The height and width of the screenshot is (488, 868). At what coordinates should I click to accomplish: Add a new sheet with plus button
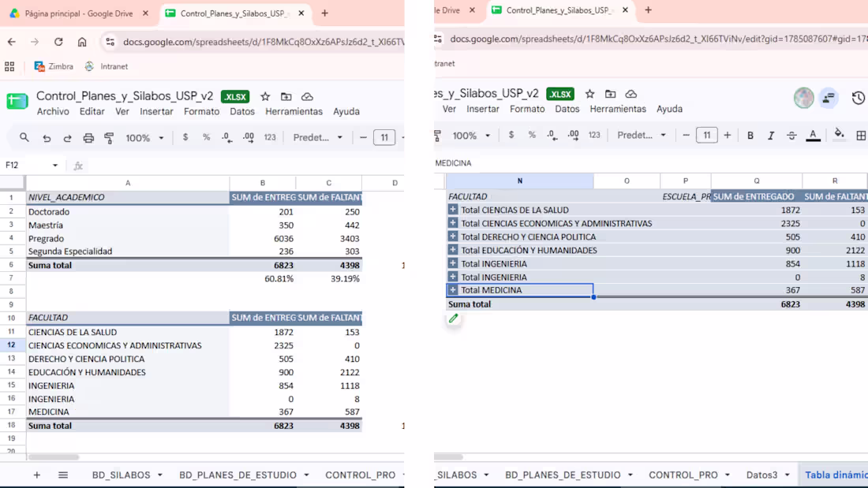pos(36,475)
